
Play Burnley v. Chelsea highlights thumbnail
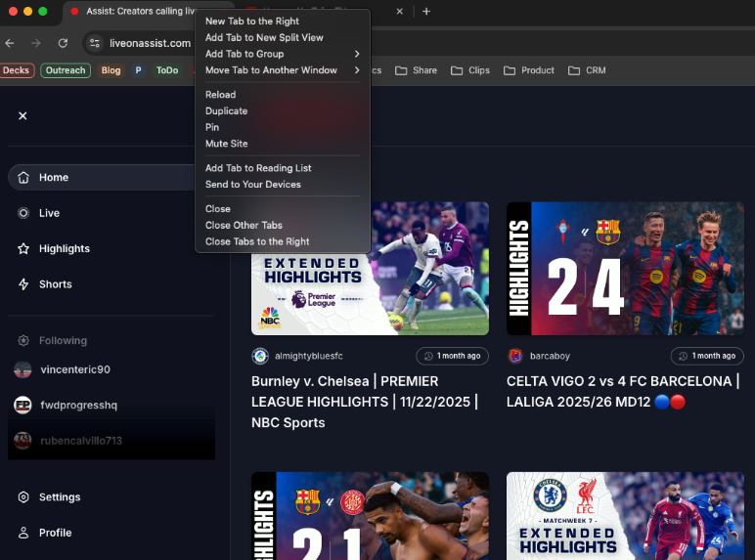(x=370, y=269)
